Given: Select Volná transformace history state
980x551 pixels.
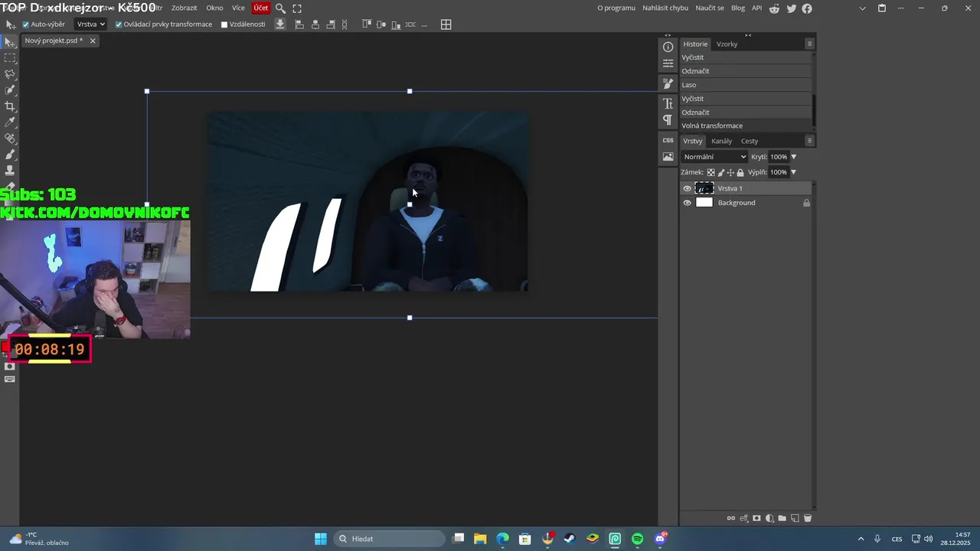Looking at the screenshot, I should pyautogui.click(x=746, y=126).
